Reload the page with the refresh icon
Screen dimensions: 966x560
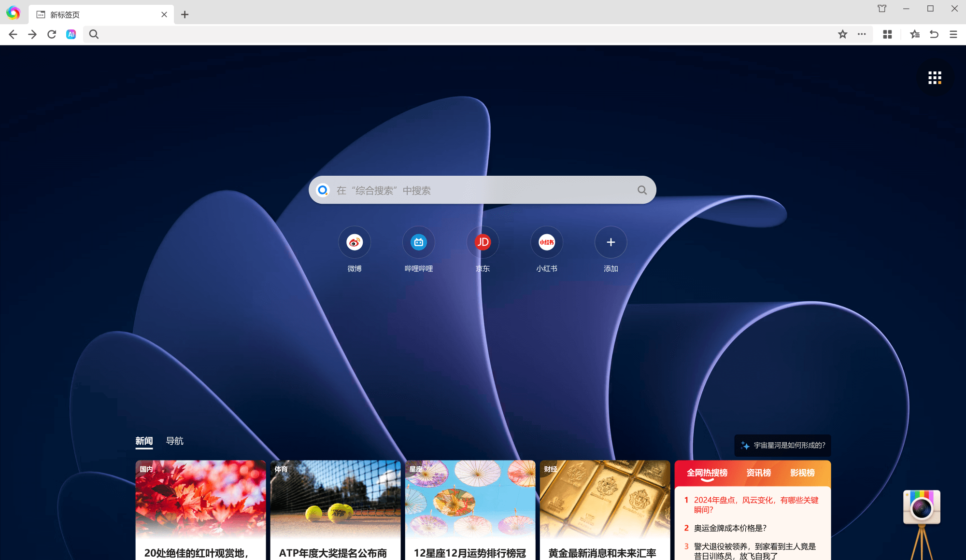coord(52,34)
